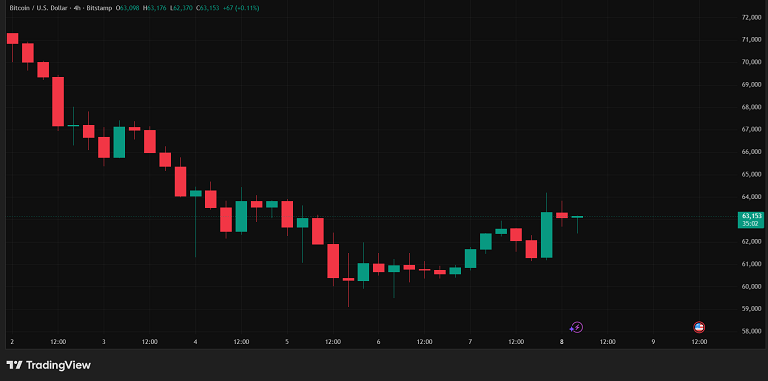This screenshot has height=381, width=768.
Task: Click date label 4 on time axis
Action: click(x=195, y=342)
